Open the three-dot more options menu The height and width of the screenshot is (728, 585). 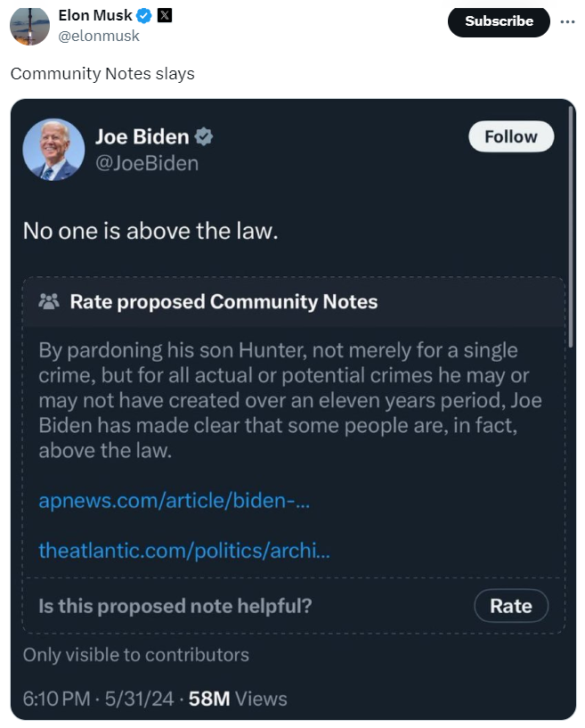tap(568, 20)
